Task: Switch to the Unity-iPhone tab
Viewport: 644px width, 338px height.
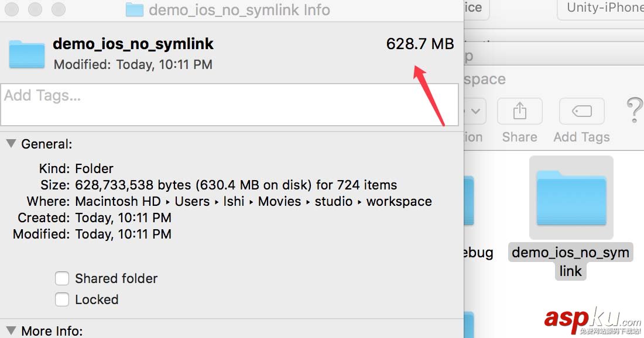Action: (x=603, y=8)
